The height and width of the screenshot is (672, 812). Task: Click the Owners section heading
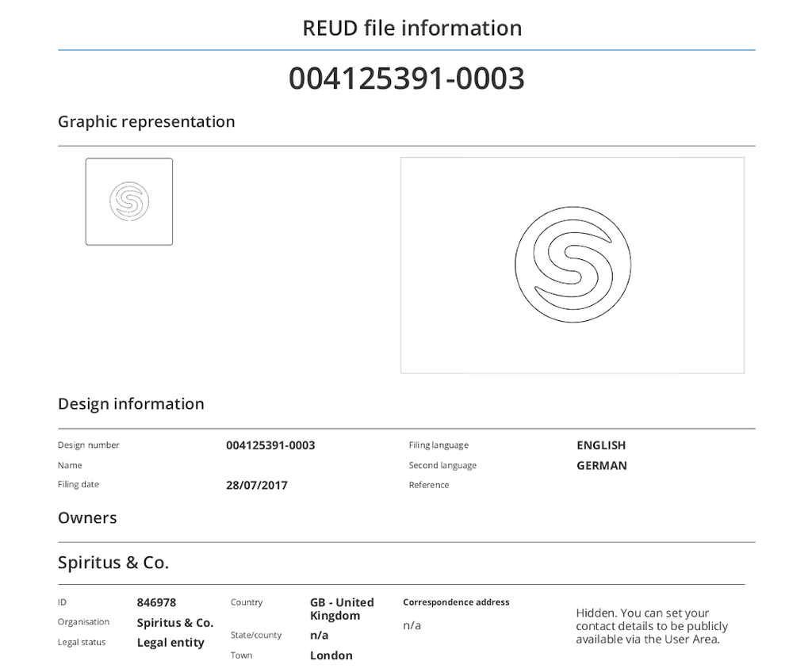coord(87,517)
